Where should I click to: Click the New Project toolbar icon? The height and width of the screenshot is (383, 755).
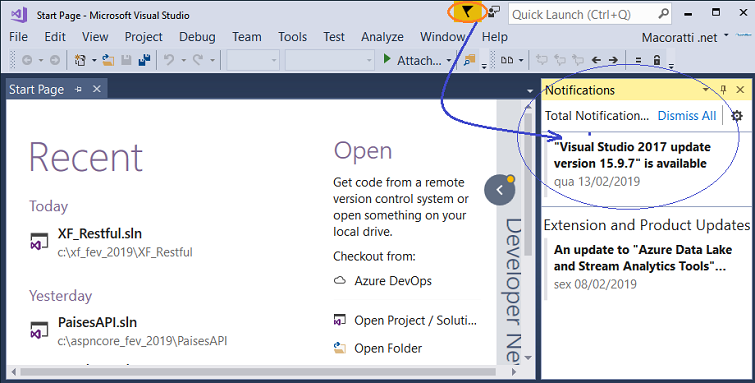80,60
